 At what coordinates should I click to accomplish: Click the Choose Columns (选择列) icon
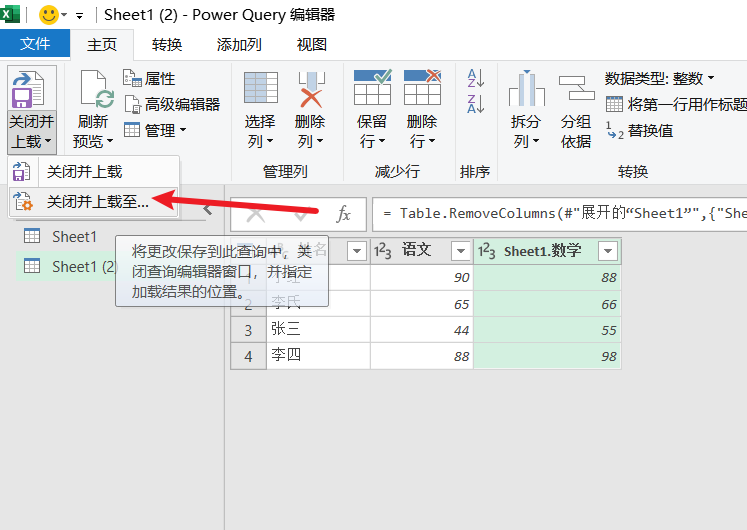pyautogui.click(x=261, y=88)
